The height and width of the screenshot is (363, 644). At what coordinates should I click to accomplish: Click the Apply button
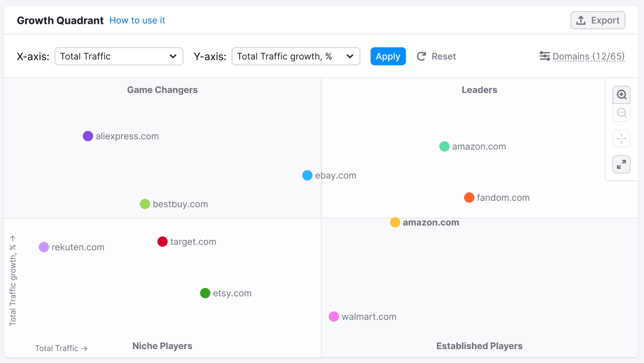tap(388, 56)
